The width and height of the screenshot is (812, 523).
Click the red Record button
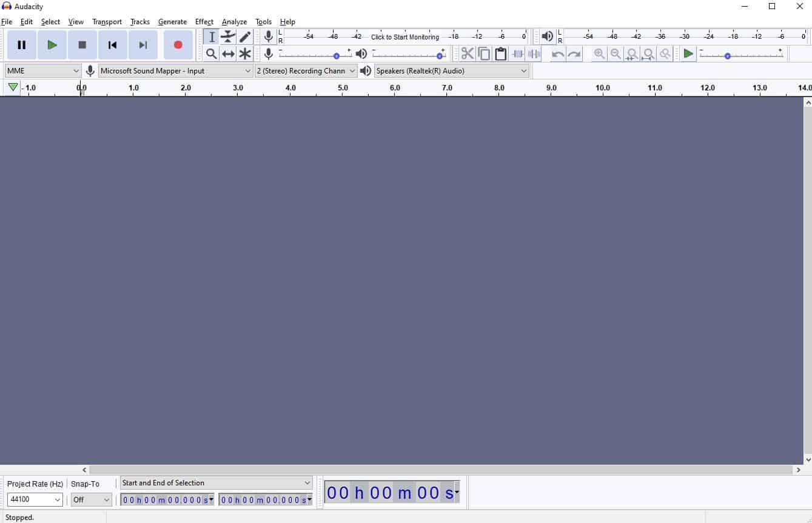point(178,45)
